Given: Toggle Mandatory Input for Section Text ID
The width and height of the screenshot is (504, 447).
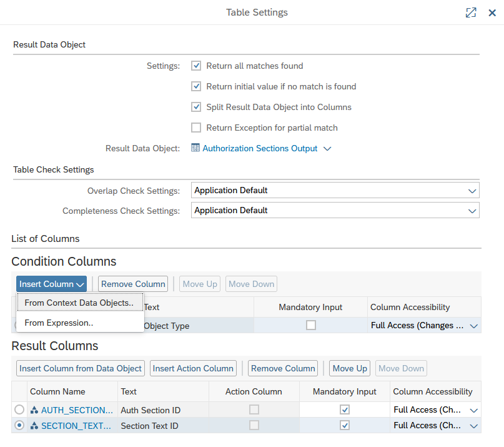Looking at the screenshot, I should click(x=345, y=425).
